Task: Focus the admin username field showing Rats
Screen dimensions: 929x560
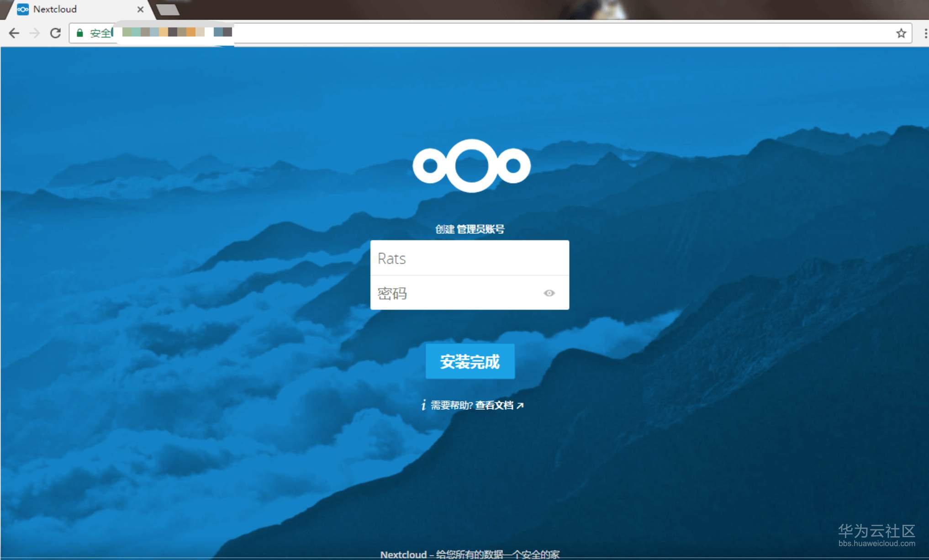Action: (x=469, y=258)
